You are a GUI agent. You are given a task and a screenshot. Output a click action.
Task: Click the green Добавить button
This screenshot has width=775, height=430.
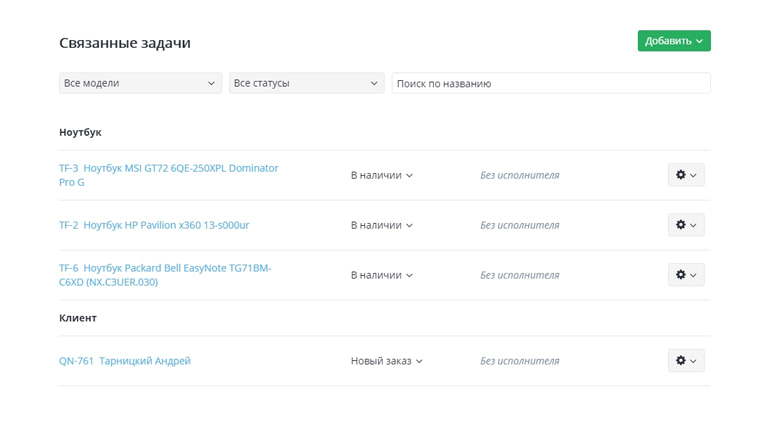(x=674, y=41)
